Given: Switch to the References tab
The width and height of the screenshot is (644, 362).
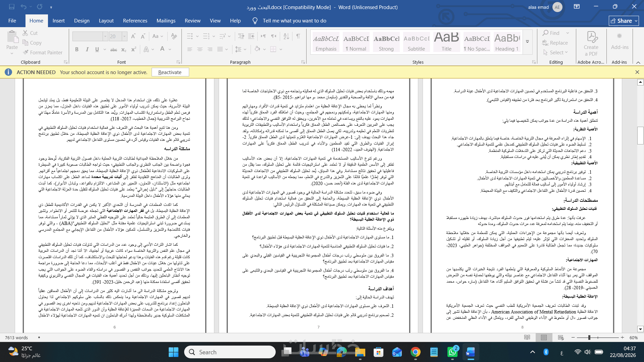Looking at the screenshot, I should (x=135, y=20).
